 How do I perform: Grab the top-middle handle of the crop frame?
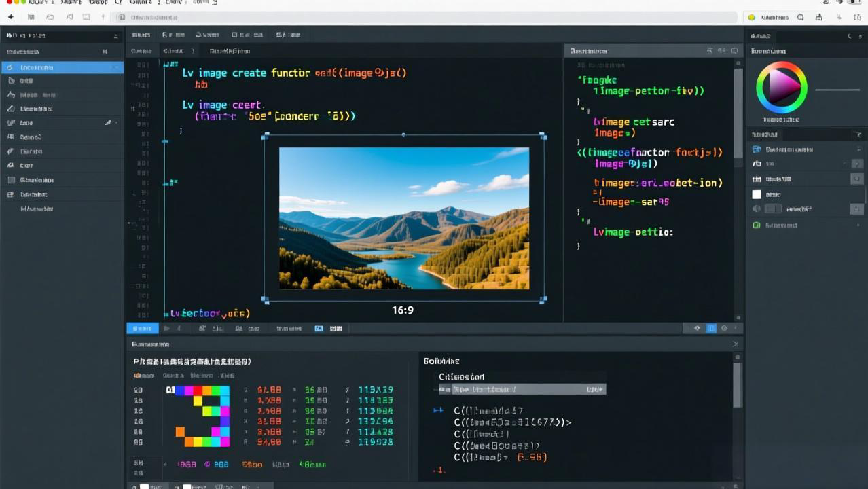[x=403, y=135]
